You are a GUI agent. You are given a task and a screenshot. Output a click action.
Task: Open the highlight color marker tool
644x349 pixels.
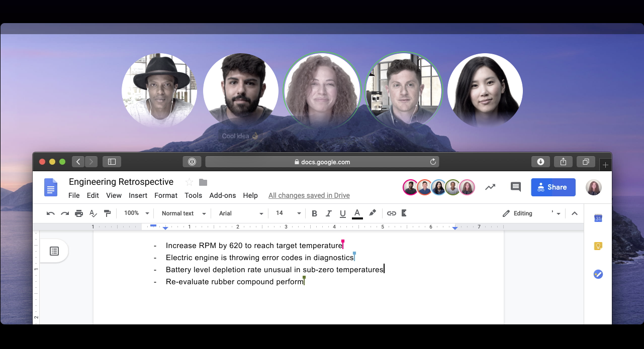tap(373, 213)
